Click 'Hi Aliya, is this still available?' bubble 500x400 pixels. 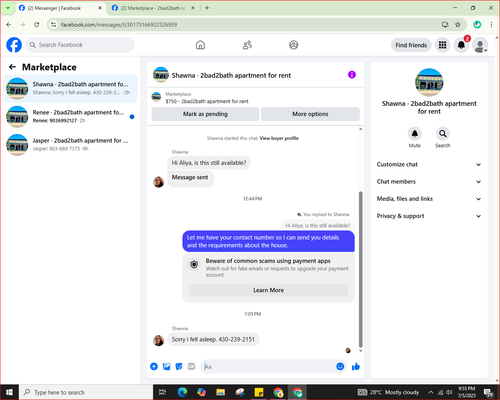click(x=209, y=163)
